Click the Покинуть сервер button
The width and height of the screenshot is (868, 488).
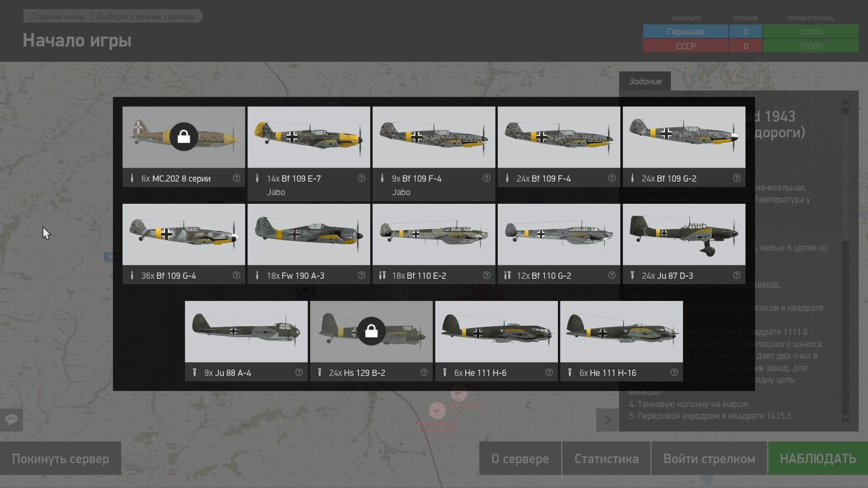tap(61, 459)
